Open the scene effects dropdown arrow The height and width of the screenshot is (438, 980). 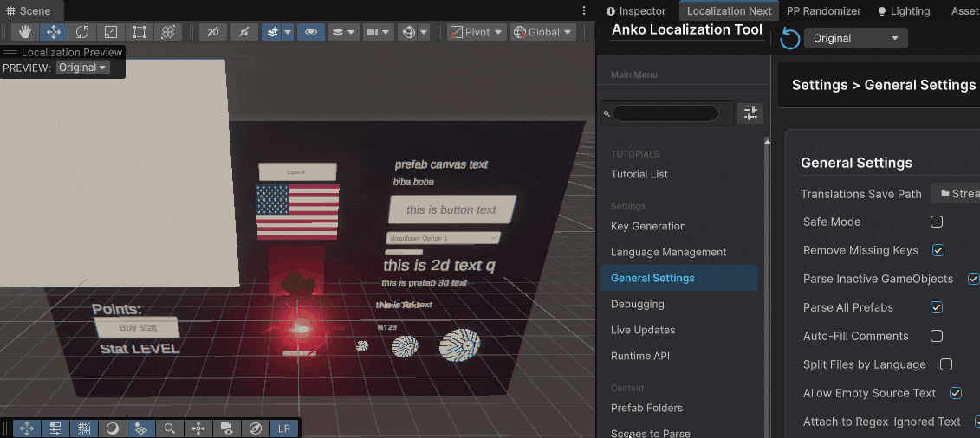[x=288, y=32]
